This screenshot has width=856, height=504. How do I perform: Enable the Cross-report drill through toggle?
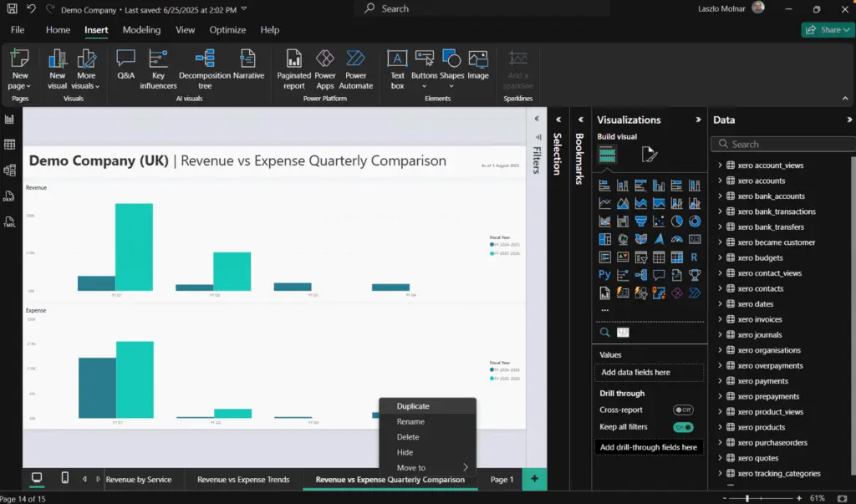(x=684, y=410)
